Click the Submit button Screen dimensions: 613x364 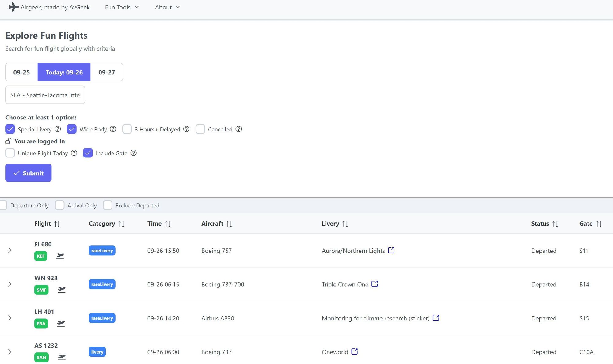(28, 173)
